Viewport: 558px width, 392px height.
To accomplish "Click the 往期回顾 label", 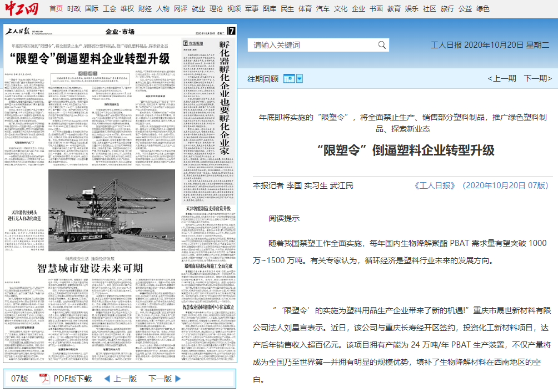I will (263, 79).
